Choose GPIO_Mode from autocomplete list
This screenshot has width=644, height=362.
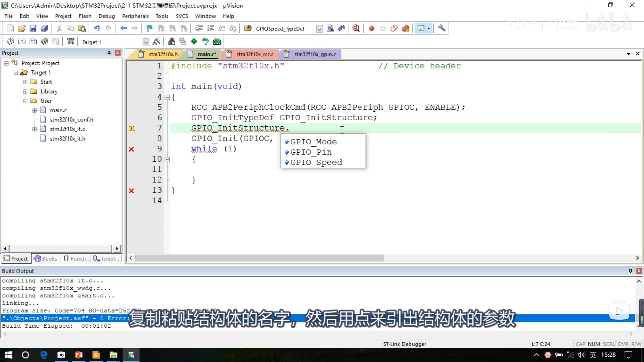coord(313,142)
